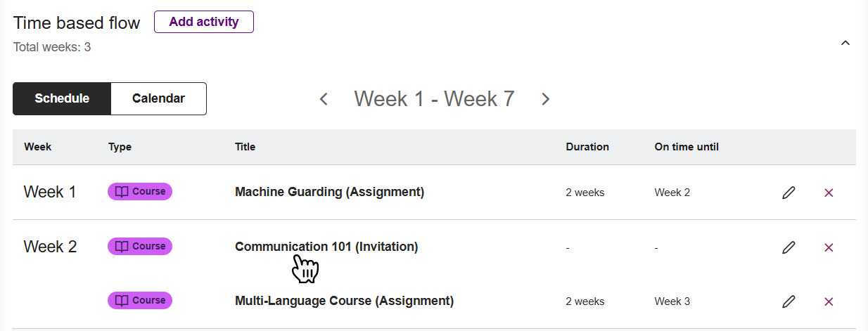
Task: Advance to the next week range
Action: coord(545,99)
